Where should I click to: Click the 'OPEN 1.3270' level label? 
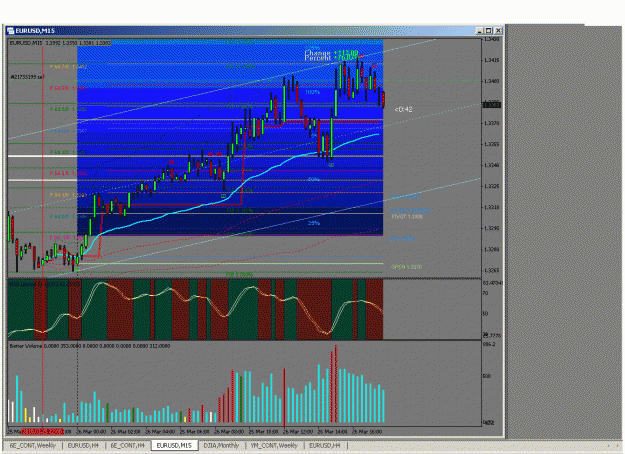pyautogui.click(x=406, y=267)
